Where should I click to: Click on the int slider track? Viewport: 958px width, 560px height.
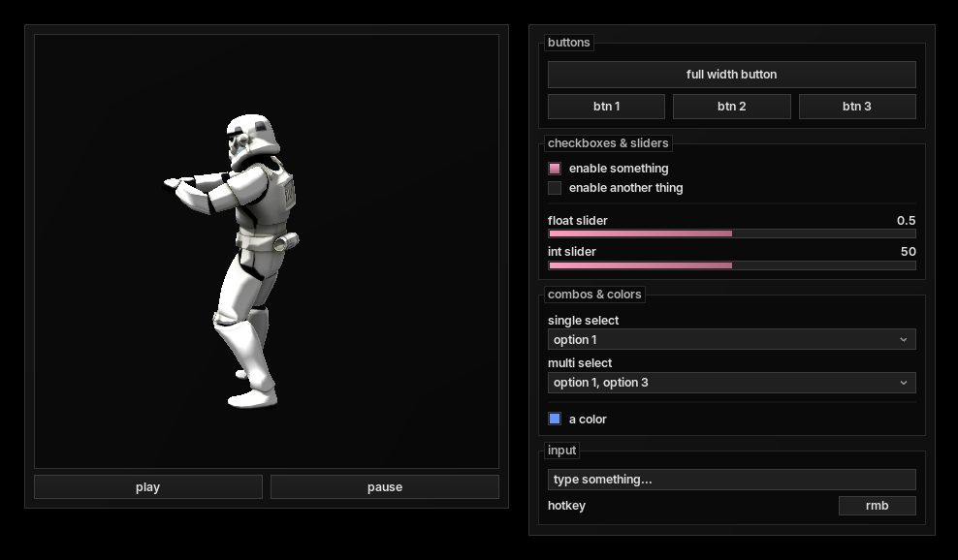732,265
